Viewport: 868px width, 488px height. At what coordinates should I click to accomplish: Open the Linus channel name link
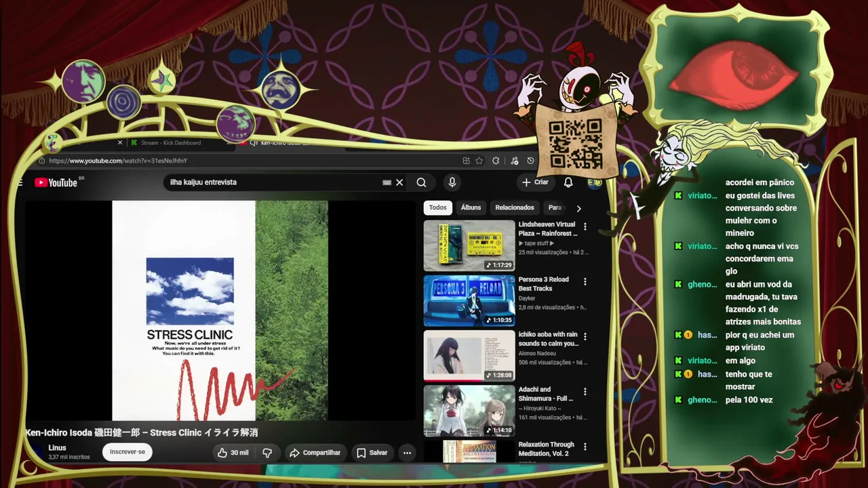pyautogui.click(x=58, y=448)
